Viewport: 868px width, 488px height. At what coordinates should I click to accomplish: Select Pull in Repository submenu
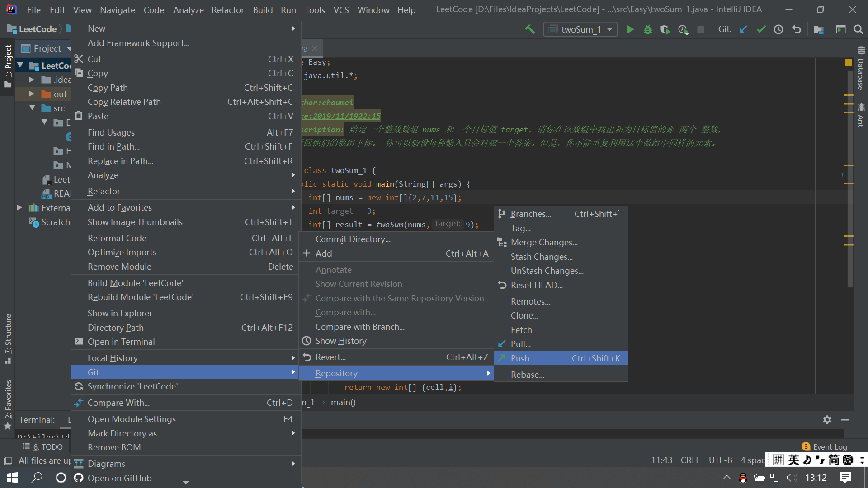coord(561,344)
